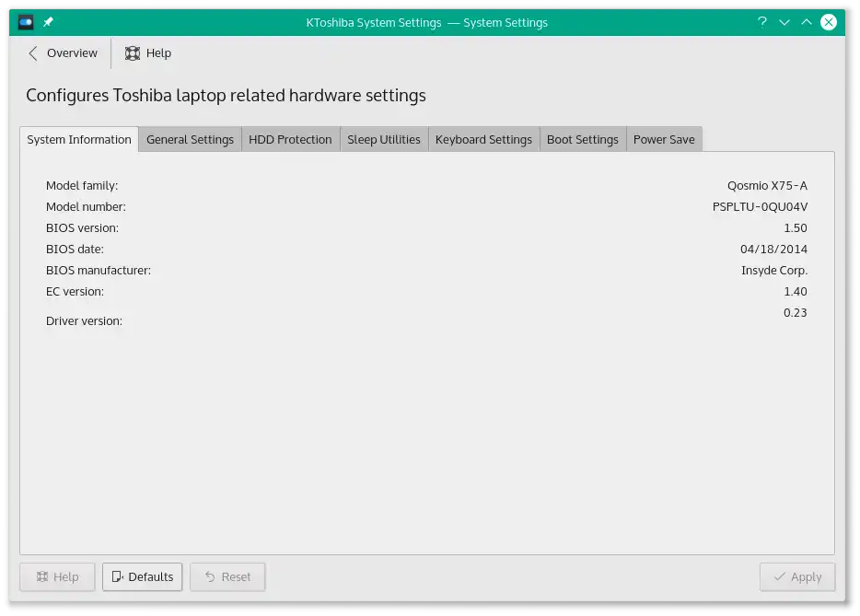Click the Reset button
860x616 pixels.
click(x=227, y=576)
